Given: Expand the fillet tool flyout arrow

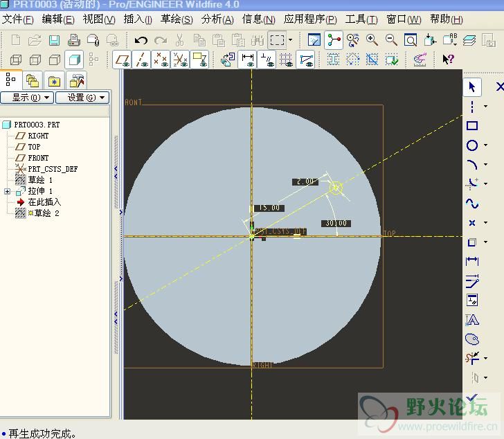Looking at the screenshot, I should tap(486, 183).
